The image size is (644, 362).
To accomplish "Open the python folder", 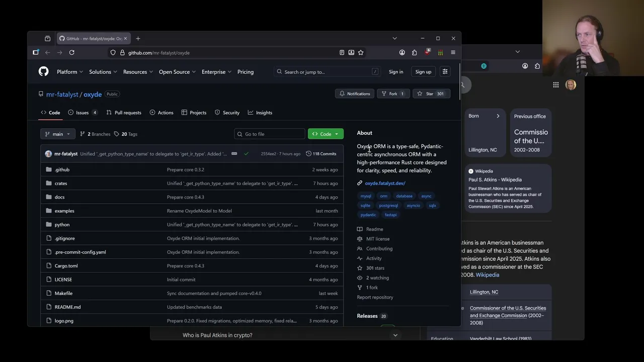I will pos(62,224).
